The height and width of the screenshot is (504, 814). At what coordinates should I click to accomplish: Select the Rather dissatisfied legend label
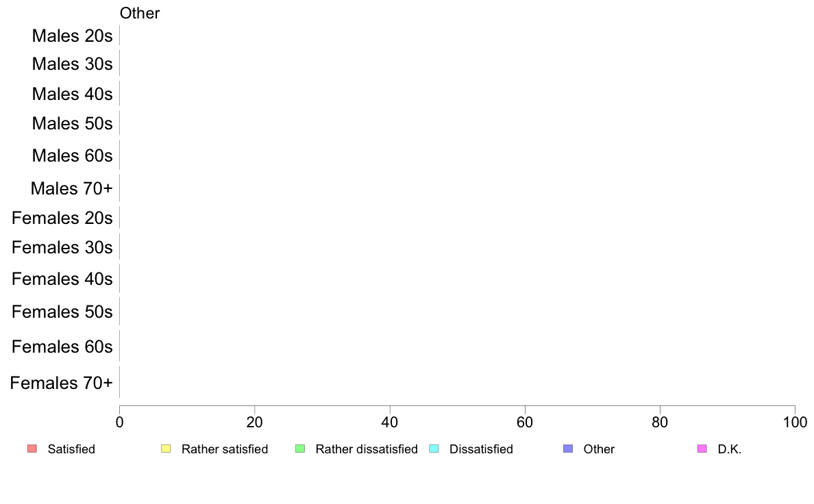point(367,449)
